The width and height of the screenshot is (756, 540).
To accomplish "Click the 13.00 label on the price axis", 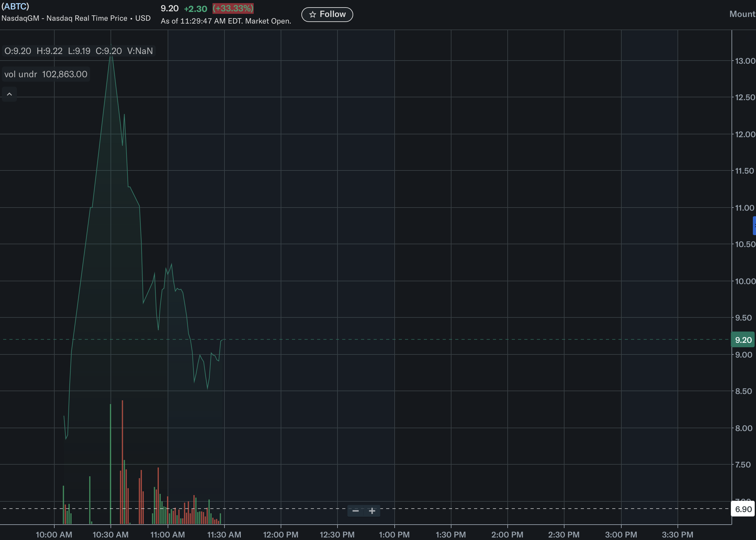I will point(745,61).
